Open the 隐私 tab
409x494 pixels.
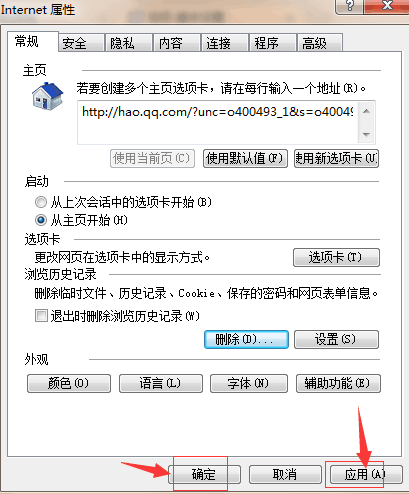coord(129,43)
